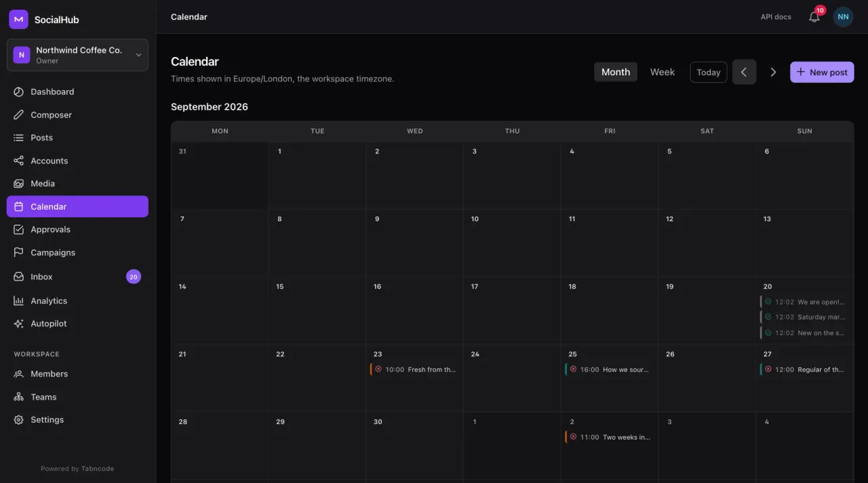Open the 12:02 We are open post
This screenshot has height=483, width=868.
click(804, 302)
